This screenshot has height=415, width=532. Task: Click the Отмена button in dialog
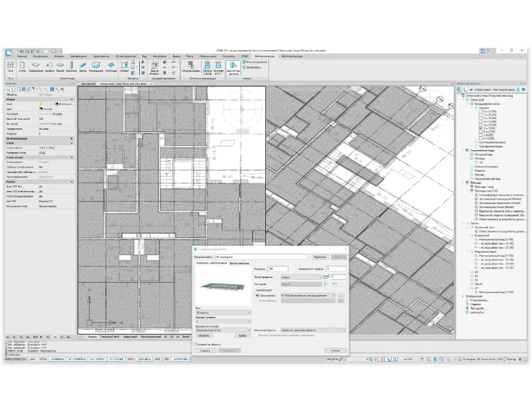click(334, 350)
